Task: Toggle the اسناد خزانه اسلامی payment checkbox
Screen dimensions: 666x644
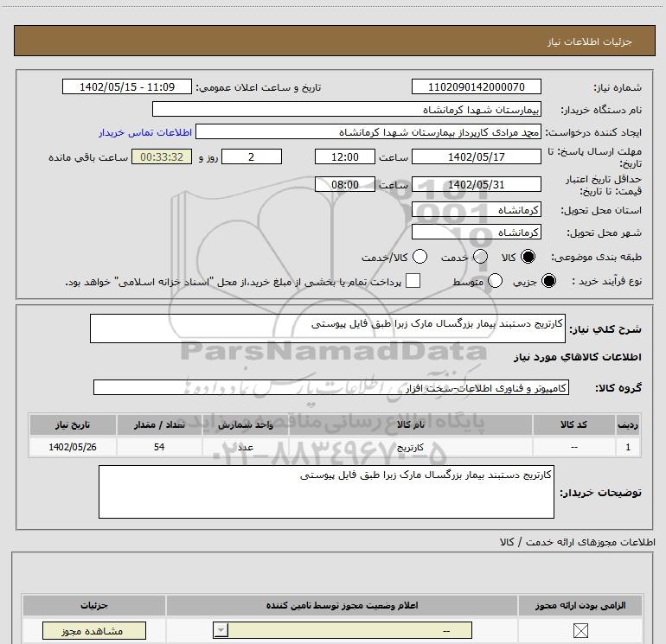Action: click(413, 281)
